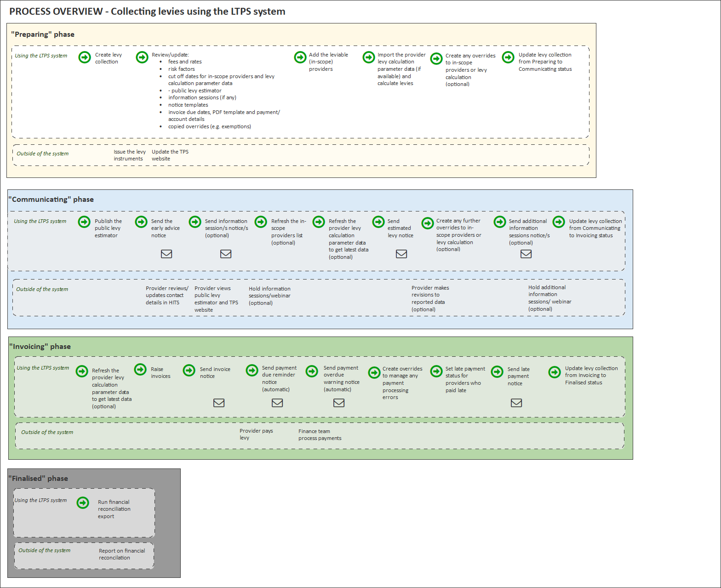
Task: Click Hold additional information sessions/ webinar text
Action: (549, 298)
